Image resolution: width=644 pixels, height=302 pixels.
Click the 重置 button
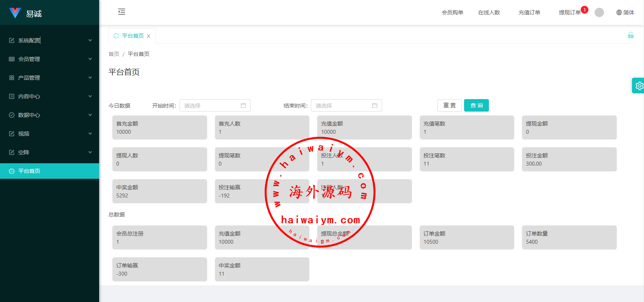(449, 105)
